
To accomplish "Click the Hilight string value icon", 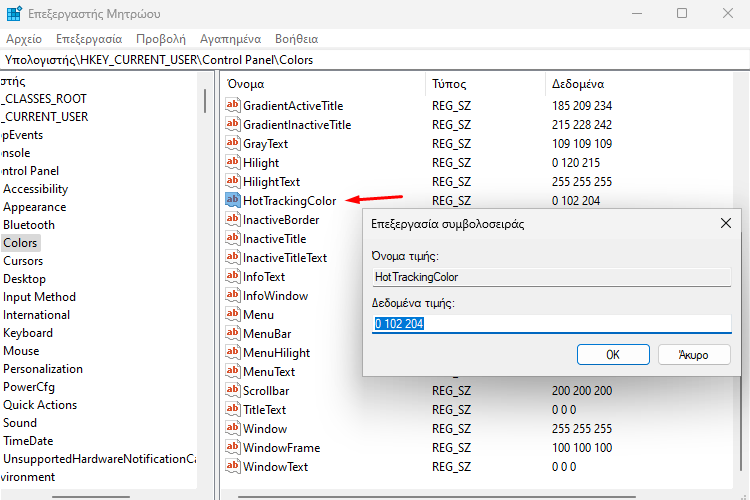I will [232, 162].
